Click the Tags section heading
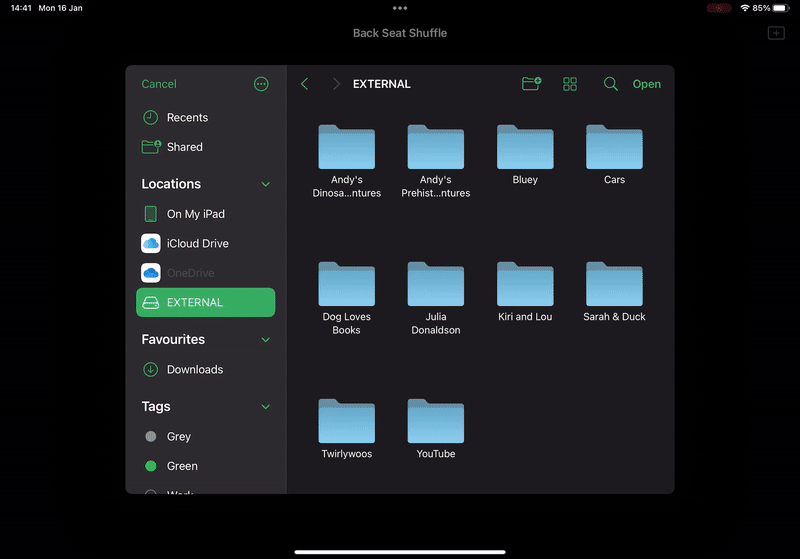This screenshot has width=800, height=559. (156, 406)
